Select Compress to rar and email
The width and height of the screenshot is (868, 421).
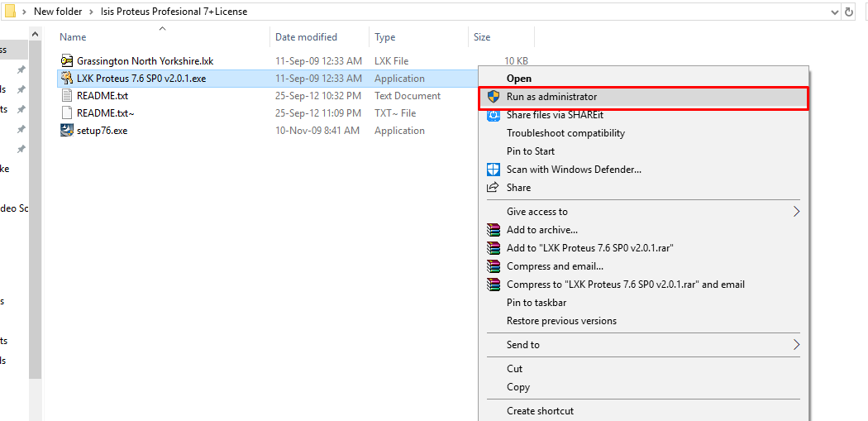[x=626, y=285]
